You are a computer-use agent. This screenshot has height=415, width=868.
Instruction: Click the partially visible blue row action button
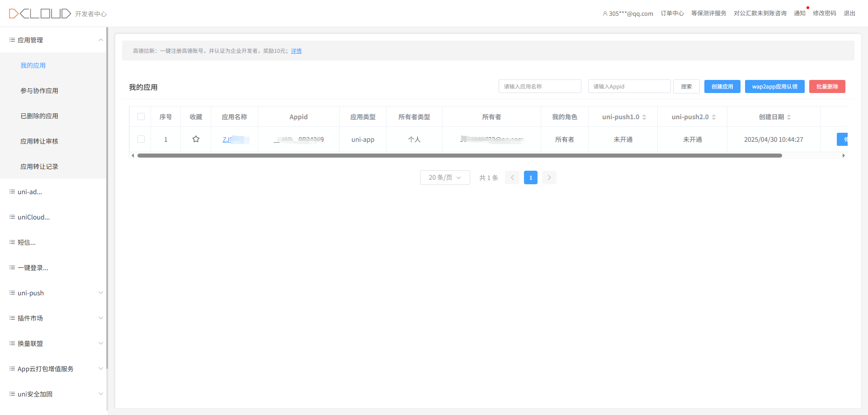coord(842,139)
